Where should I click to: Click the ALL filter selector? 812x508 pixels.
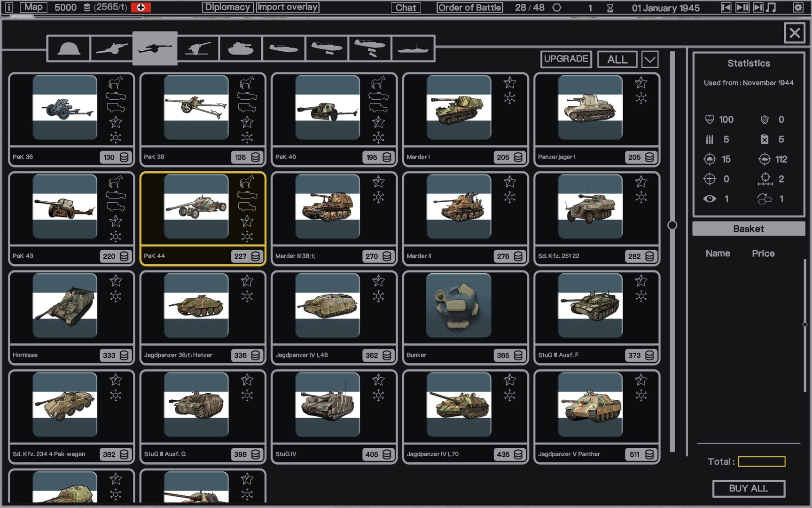click(x=617, y=60)
